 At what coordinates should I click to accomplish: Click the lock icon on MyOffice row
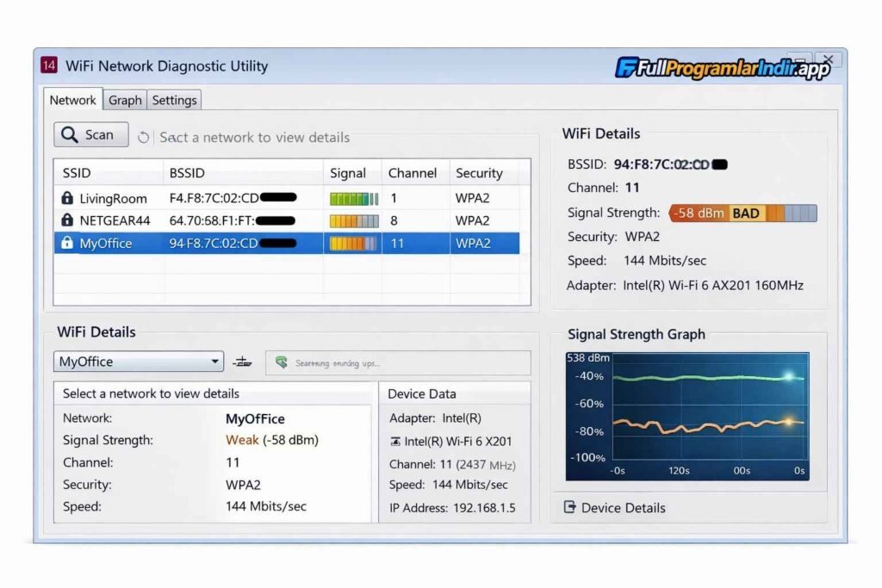(67, 244)
